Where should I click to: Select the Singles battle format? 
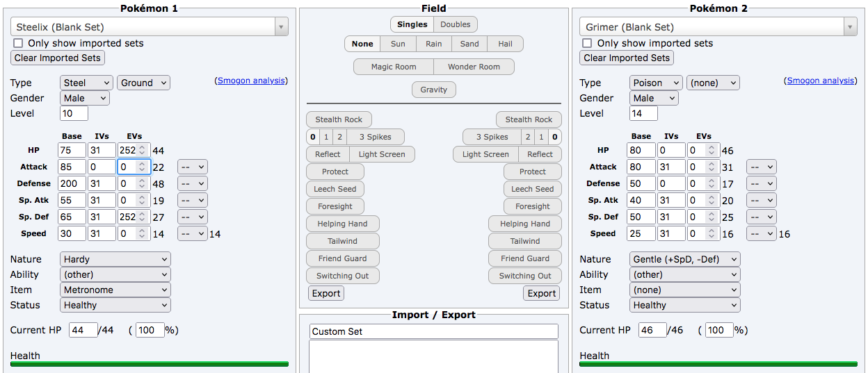pos(412,24)
